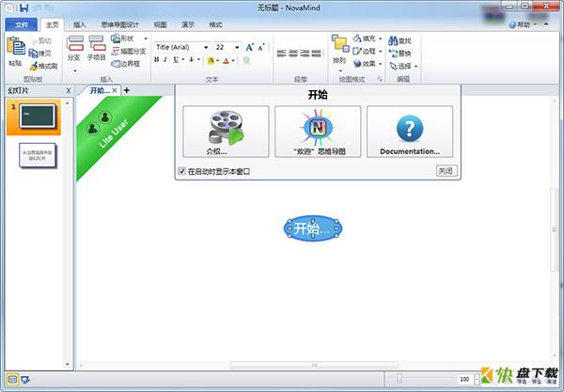Collapse the ribbon with up arrow
564x392 pixels.
[x=546, y=24]
